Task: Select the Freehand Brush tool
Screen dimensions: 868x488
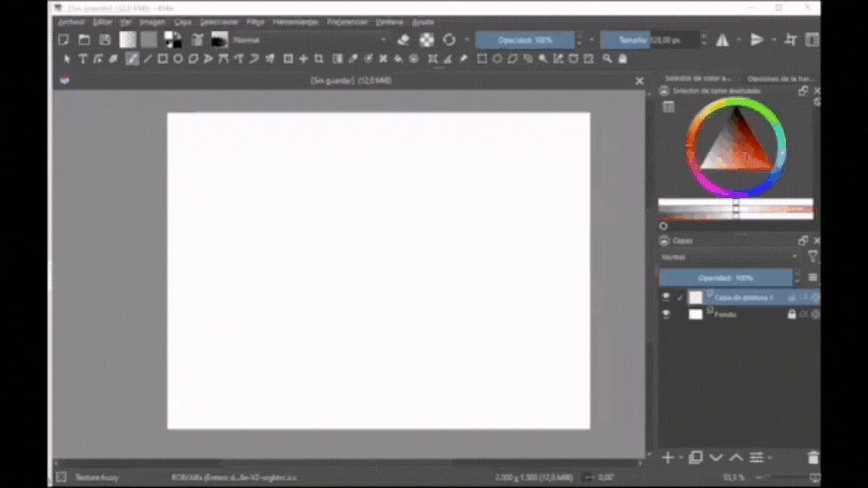Action: pos(132,59)
